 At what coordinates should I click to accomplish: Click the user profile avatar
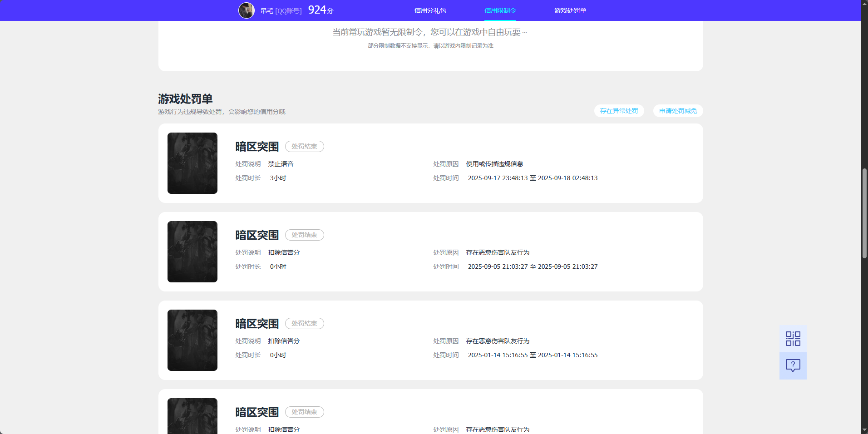[247, 10]
